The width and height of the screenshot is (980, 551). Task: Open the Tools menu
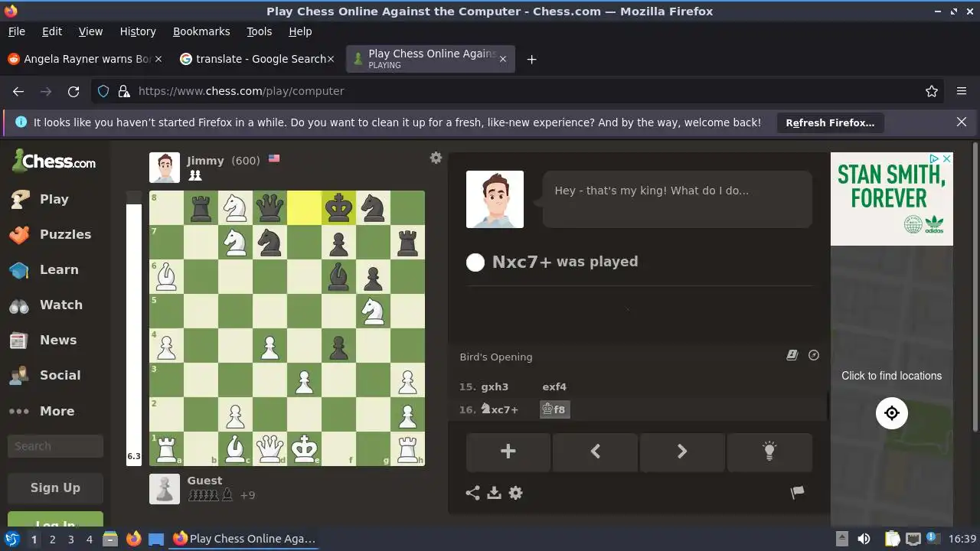coord(259,31)
